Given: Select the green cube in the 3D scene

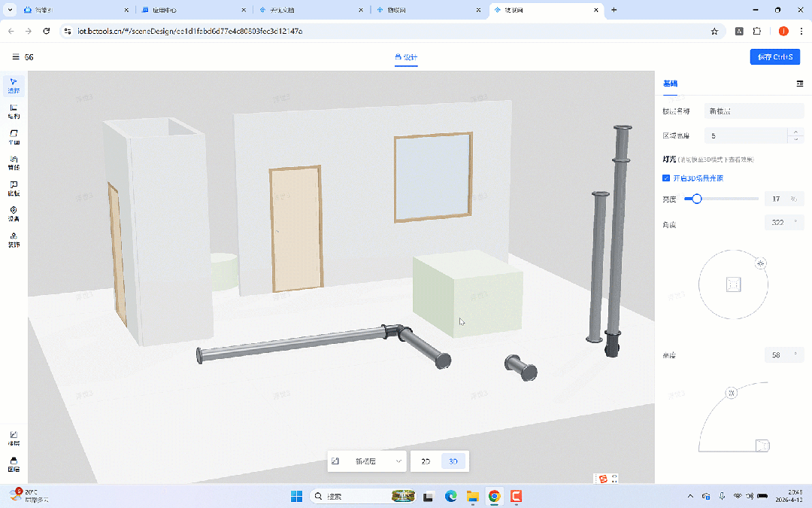Looking at the screenshot, I should point(468,294).
